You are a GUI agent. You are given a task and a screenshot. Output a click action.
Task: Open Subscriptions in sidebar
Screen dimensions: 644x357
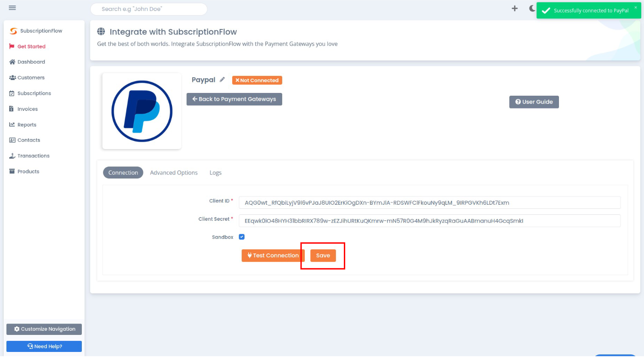[34, 93]
